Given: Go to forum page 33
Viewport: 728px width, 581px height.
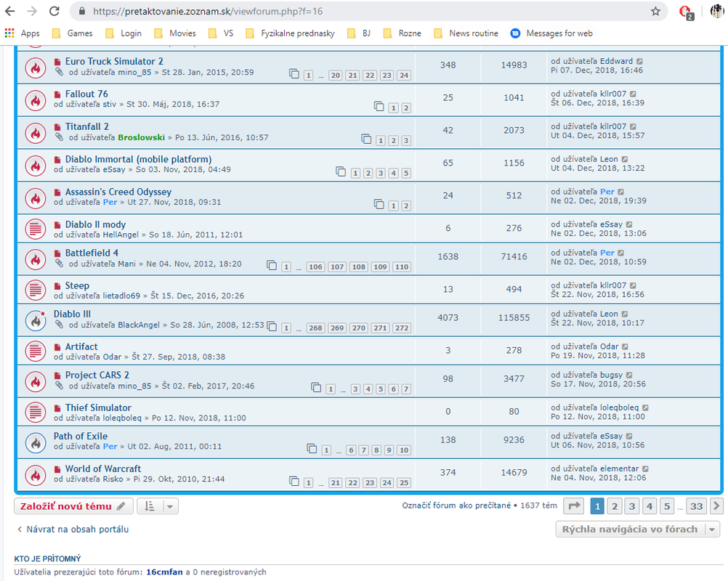Looking at the screenshot, I should click(x=696, y=505).
